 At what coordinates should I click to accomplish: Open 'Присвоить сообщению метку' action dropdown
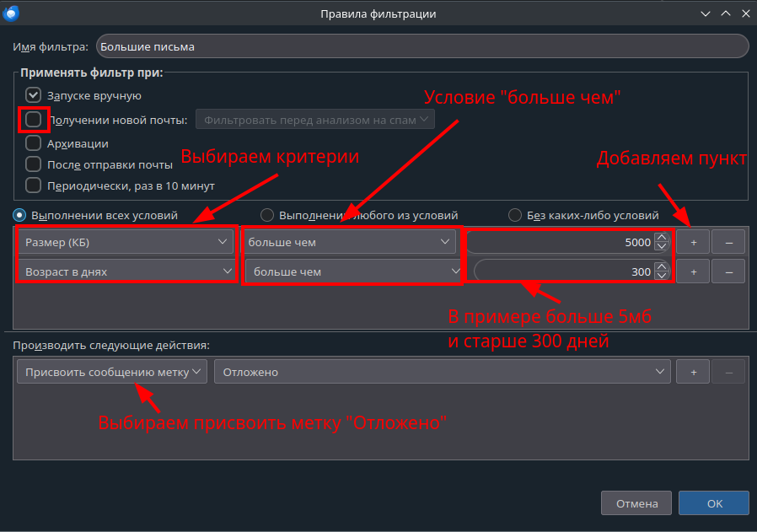(112, 371)
